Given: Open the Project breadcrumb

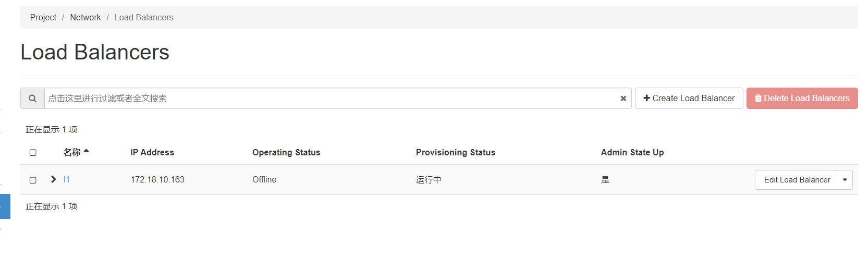Looking at the screenshot, I should pyautogui.click(x=43, y=17).
